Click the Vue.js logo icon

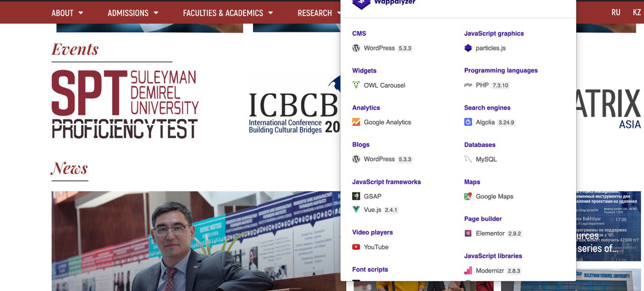click(356, 209)
